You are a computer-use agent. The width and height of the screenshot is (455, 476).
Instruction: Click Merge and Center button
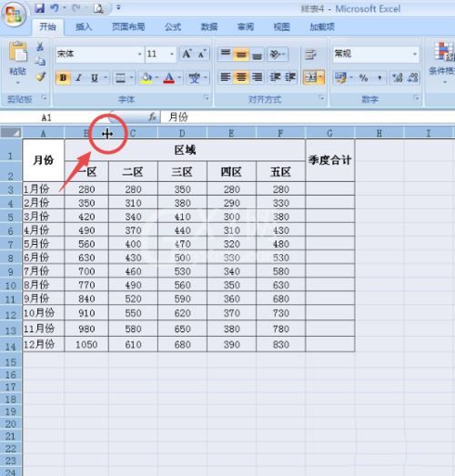coord(311,77)
